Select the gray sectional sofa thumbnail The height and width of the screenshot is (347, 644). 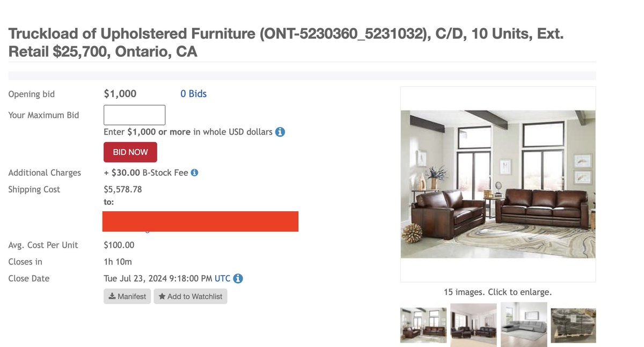524,325
